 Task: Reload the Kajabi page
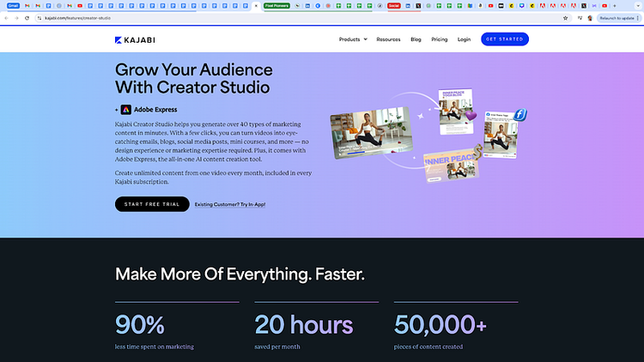pos(27,18)
